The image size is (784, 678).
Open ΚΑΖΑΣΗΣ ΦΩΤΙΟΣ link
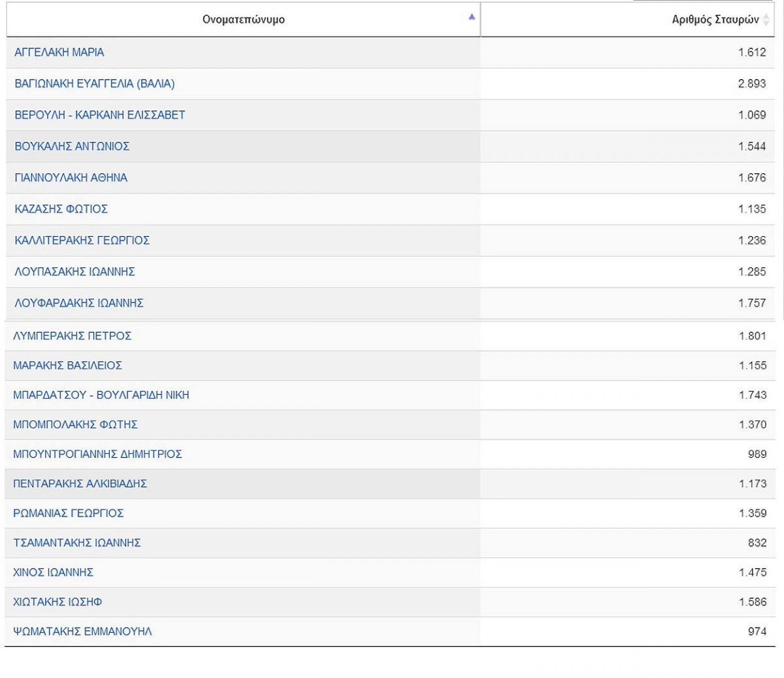coord(61,209)
